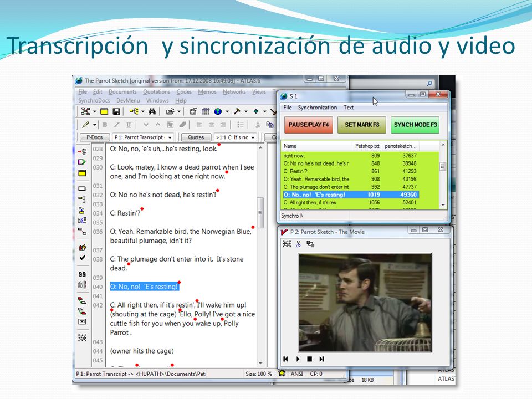
Task: Click the purple tag icon in left sidebar
Action: click(82, 162)
